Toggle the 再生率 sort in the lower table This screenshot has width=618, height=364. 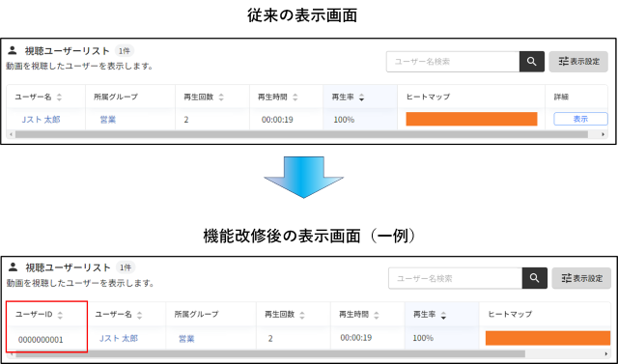[x=443, y=315]
